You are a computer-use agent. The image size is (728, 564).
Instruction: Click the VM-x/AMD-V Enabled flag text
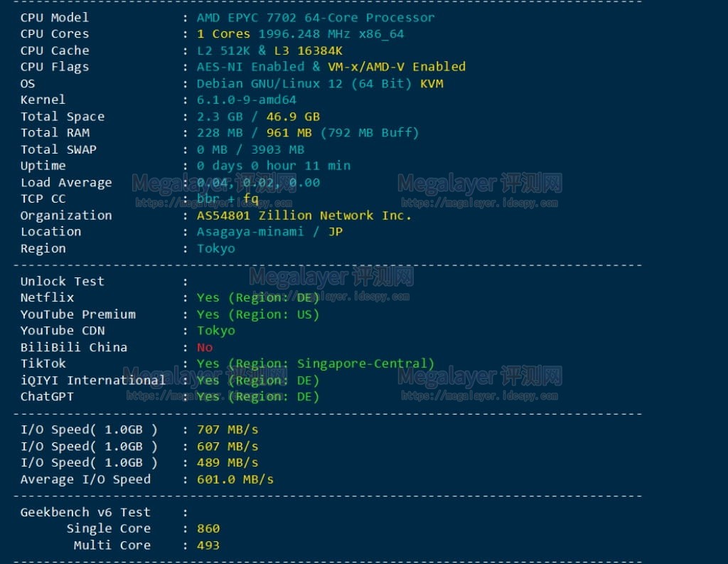397,67
